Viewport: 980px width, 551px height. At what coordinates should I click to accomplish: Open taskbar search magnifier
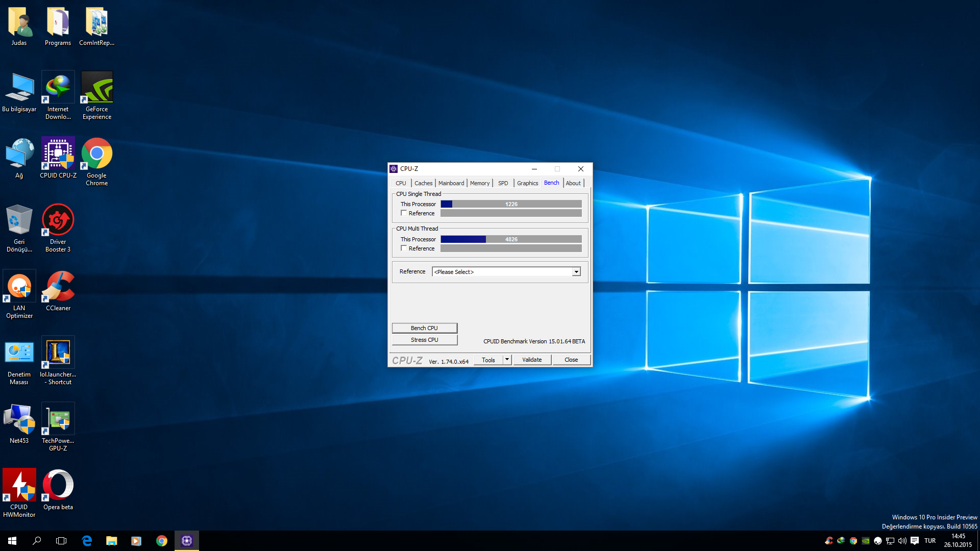point(37,541)
